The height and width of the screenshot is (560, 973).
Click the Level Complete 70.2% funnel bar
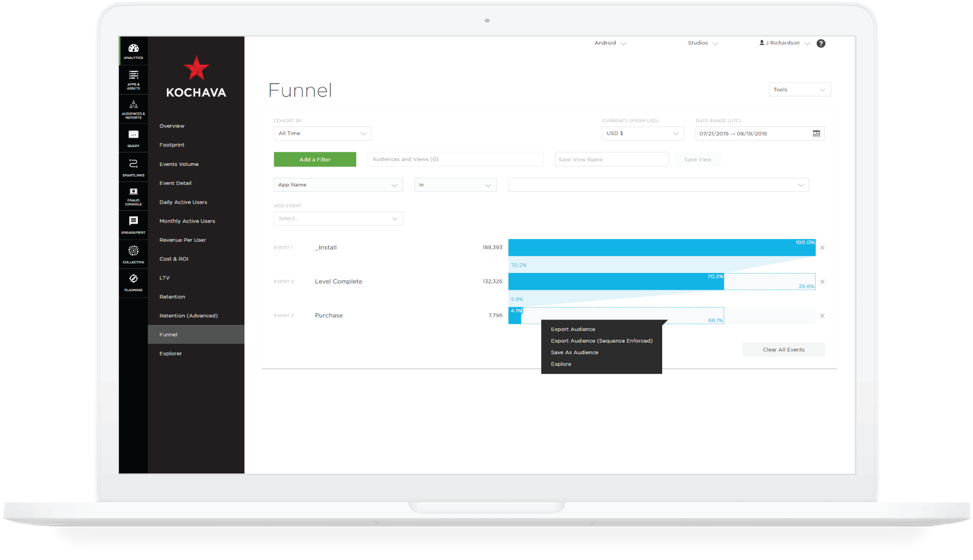coord(616,282)
